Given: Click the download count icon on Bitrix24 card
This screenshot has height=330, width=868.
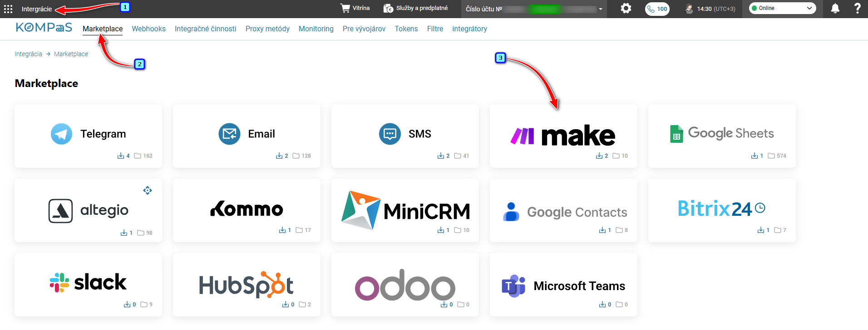Looking at the screenshot, I should coord(761,230).
